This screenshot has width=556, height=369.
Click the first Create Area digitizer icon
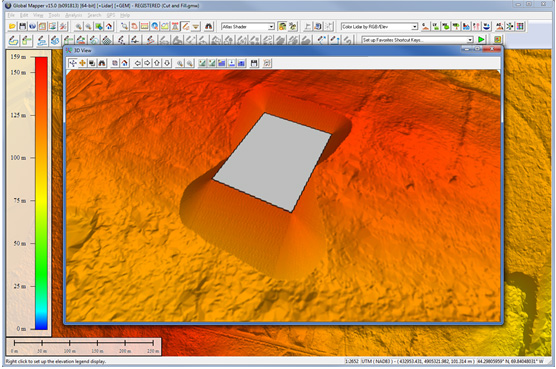(13, 40)
